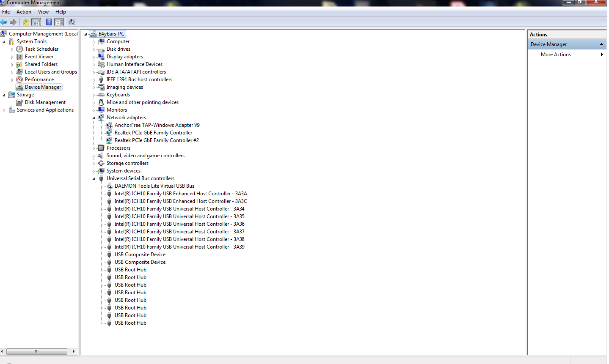Expand the Task Scheduler node
The width and height of the screenshot is (609, 364).
(12, 49)
